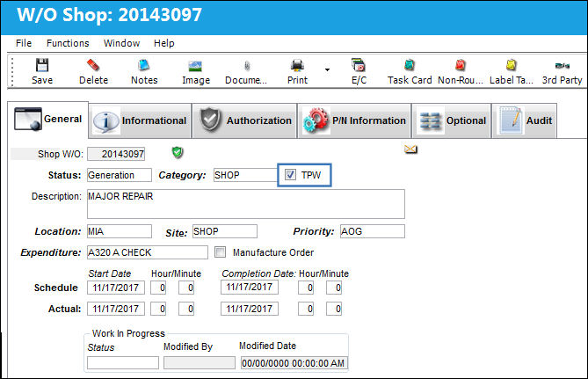Open the Notes toolbar icon
The width and height of the screenshot is (588, 379).
(144, 65)
